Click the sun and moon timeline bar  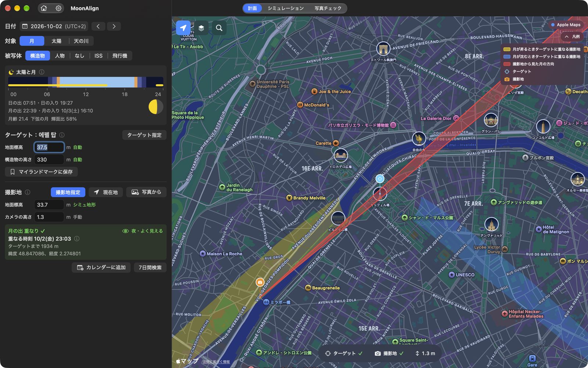(86, 82)
